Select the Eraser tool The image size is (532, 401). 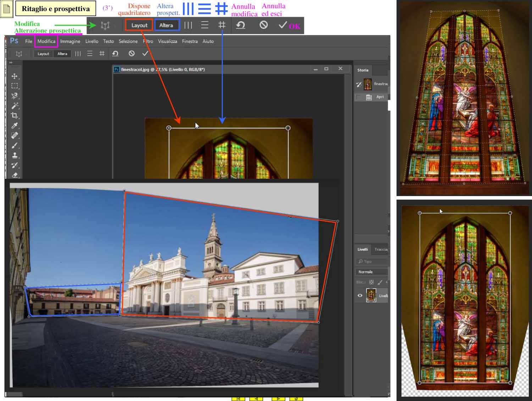tap(15, 175)
